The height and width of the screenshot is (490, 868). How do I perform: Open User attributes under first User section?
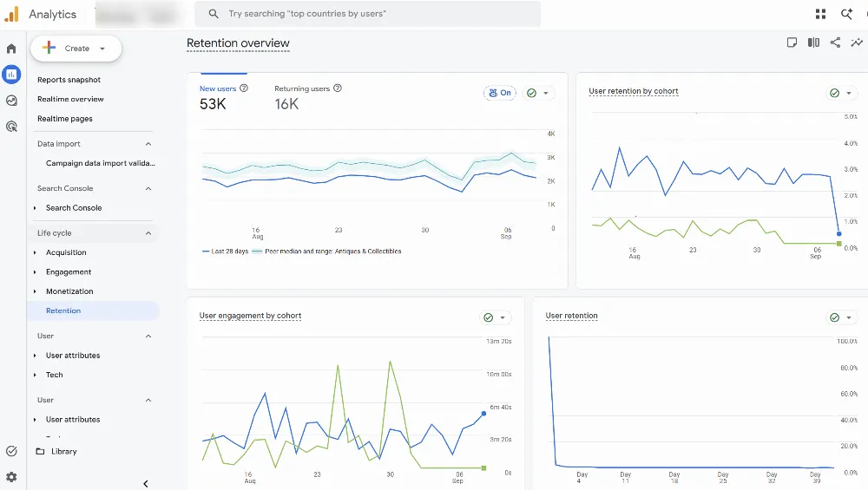(x=73, y=356)
